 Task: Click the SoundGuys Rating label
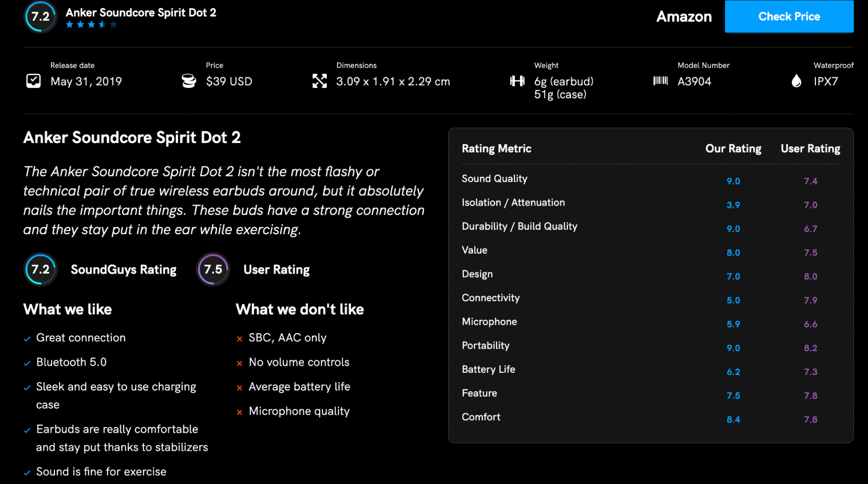click(123, 270)
